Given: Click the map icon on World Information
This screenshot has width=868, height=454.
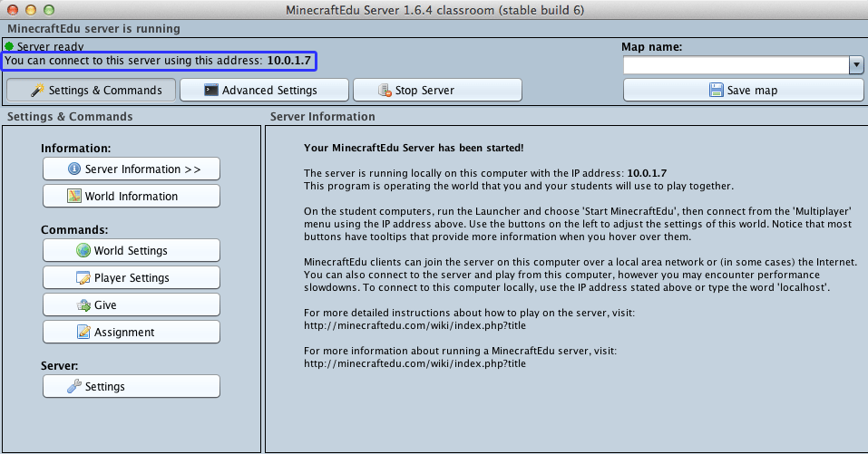Looking at the screenshot, I should coord(74,196).
